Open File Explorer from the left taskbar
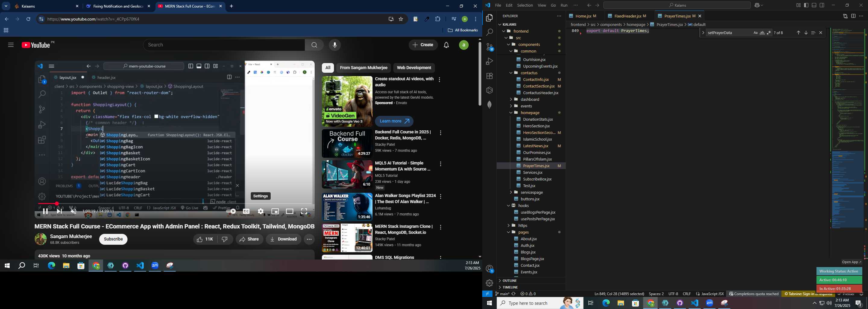Viewport: 868px width, 309px height. [66, 266]
